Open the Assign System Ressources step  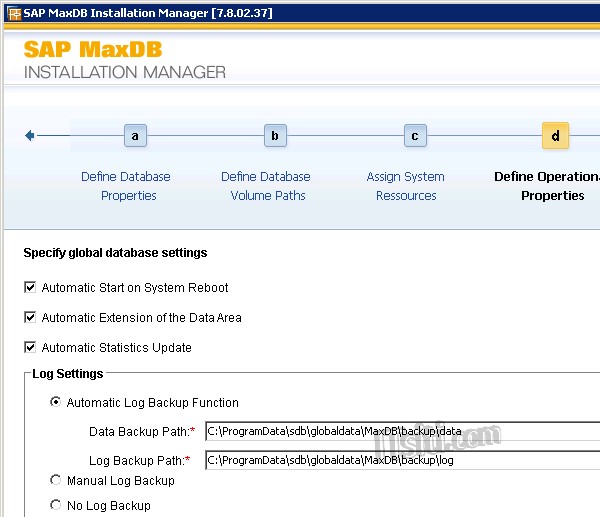click(x=406, y=186)
